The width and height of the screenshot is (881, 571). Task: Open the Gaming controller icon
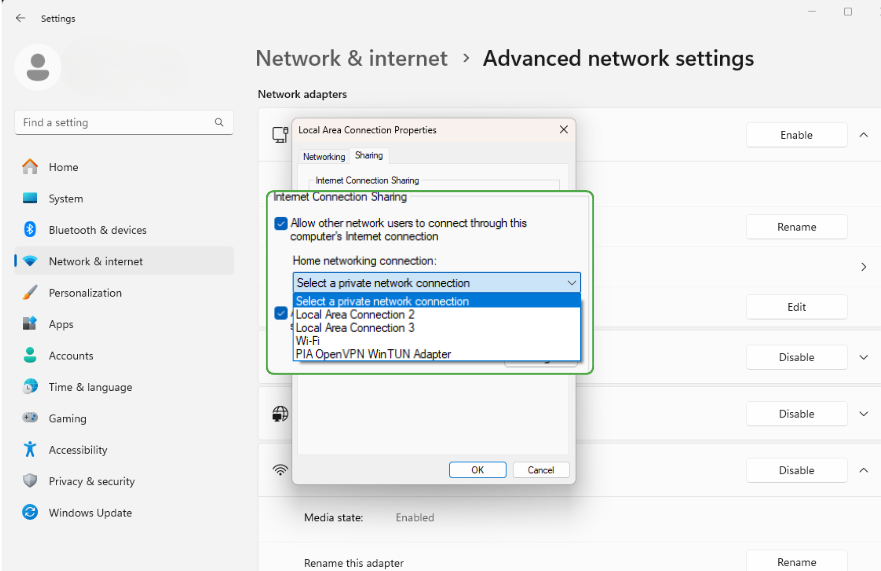point(30,418)
